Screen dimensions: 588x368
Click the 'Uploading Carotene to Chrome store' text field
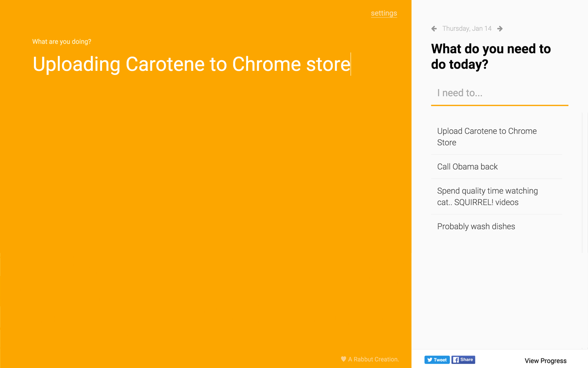(x=192, y=64)
